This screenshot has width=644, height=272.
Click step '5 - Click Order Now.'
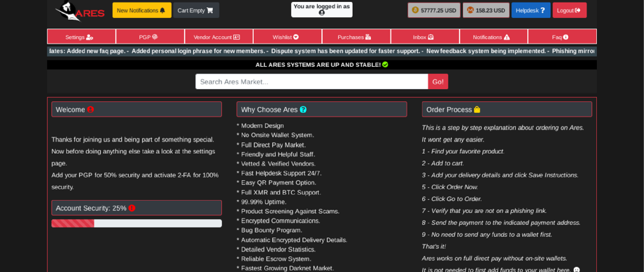(x=450, y=187)
